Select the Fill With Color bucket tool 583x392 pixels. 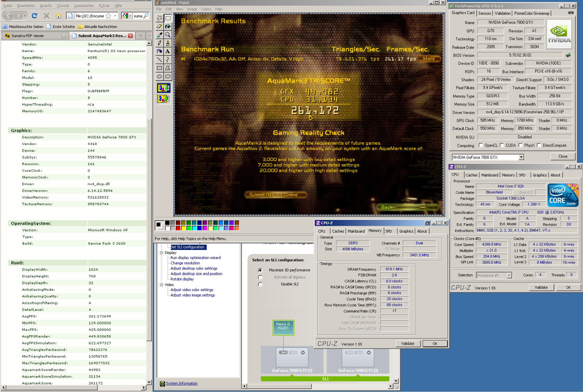(168, 26)
